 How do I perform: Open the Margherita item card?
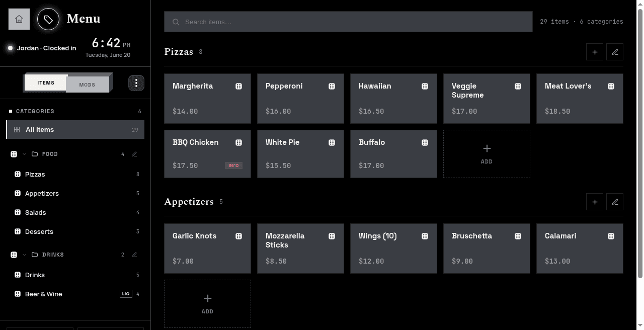(x=207, y=99)
